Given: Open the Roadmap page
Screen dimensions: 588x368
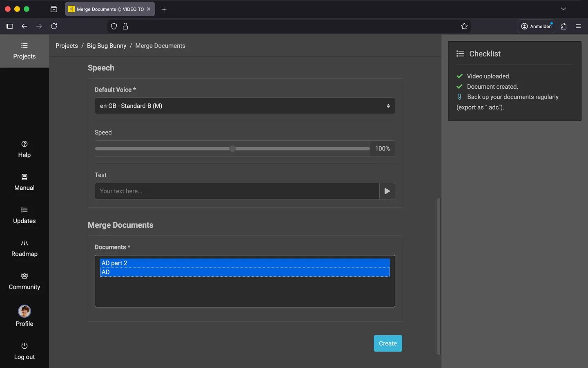Looking at the screenshot, I should pyautogui.click(x=24, y=249).
